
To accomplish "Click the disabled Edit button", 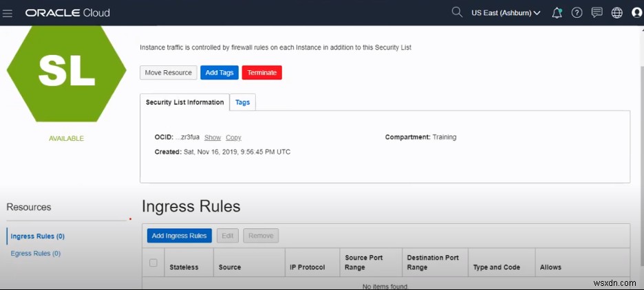I will point(228,236).
